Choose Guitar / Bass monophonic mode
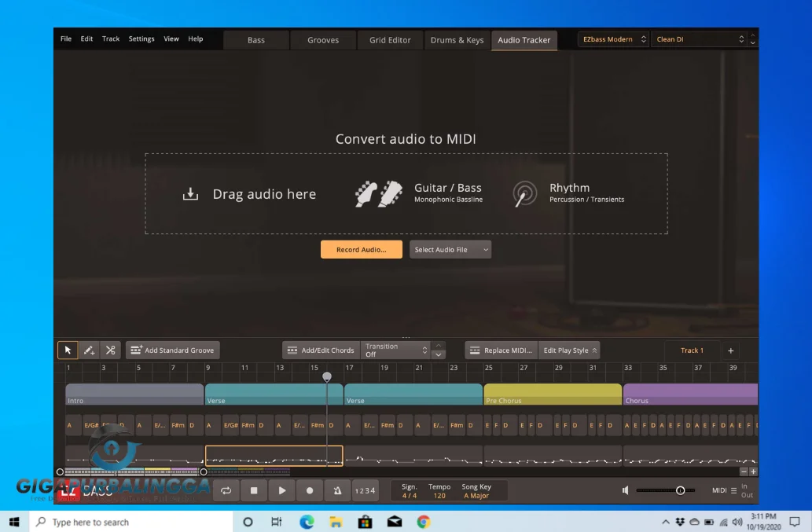812x532 pixels. pos(419,193)
